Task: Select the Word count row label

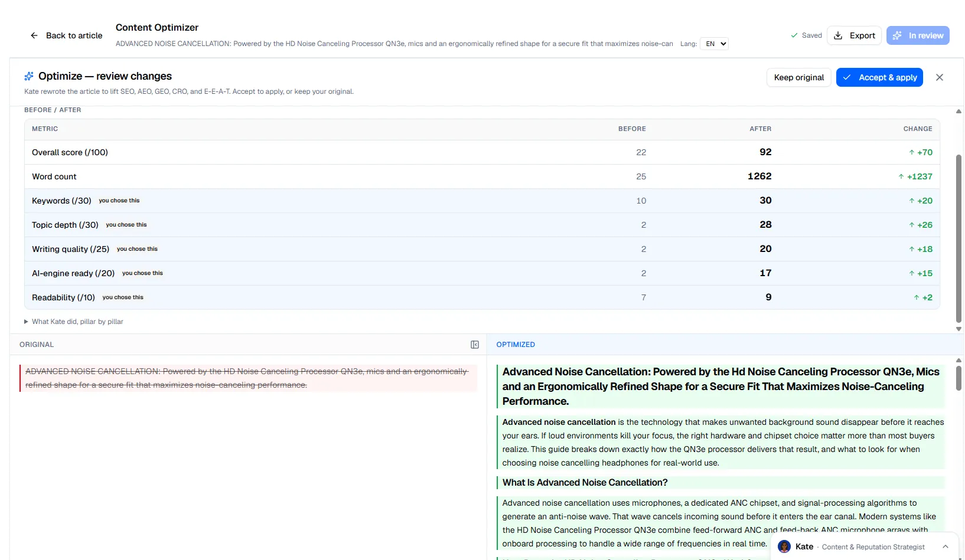Action: [54, 176]
